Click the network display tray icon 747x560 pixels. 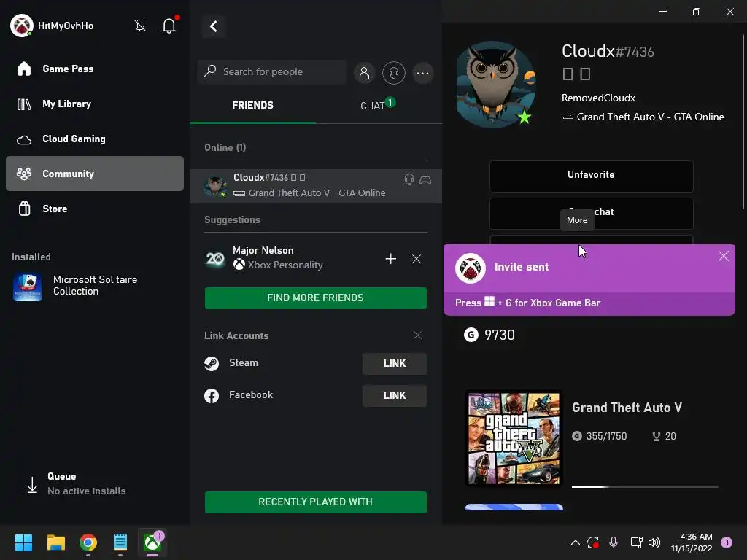636,542
